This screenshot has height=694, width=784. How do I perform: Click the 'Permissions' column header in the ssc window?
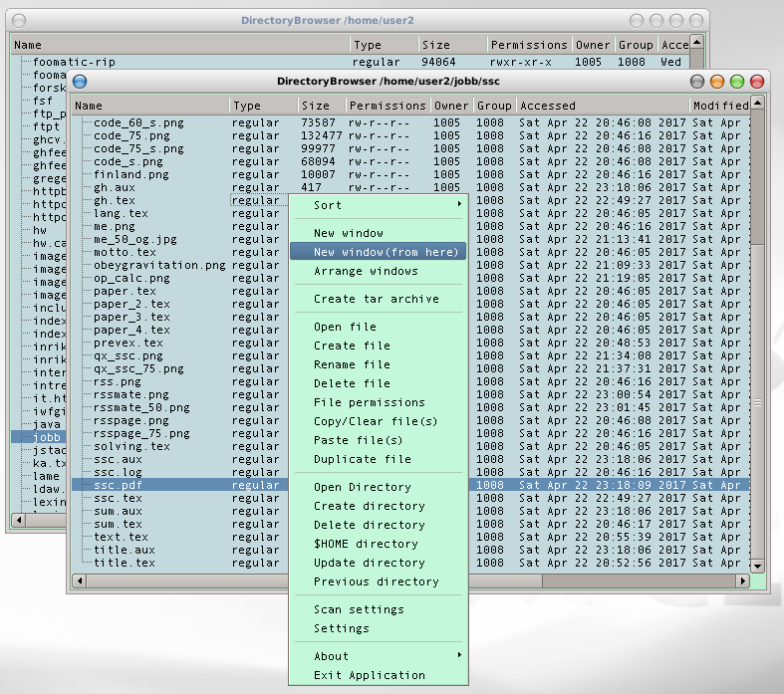(388, 106)
